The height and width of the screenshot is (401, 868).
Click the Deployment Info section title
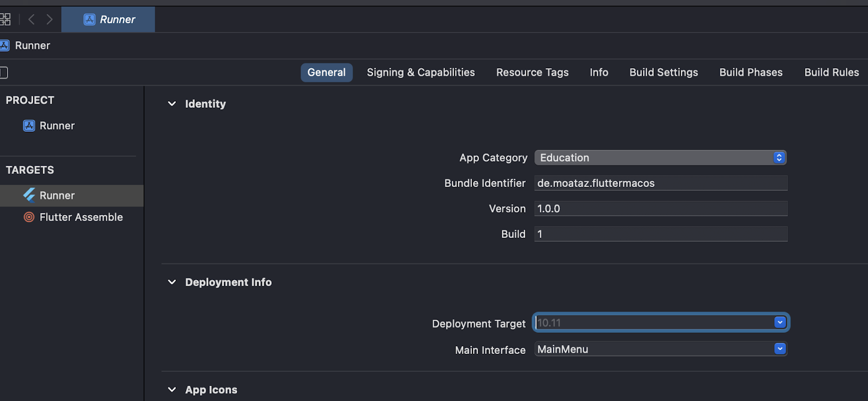click(228, 282)
